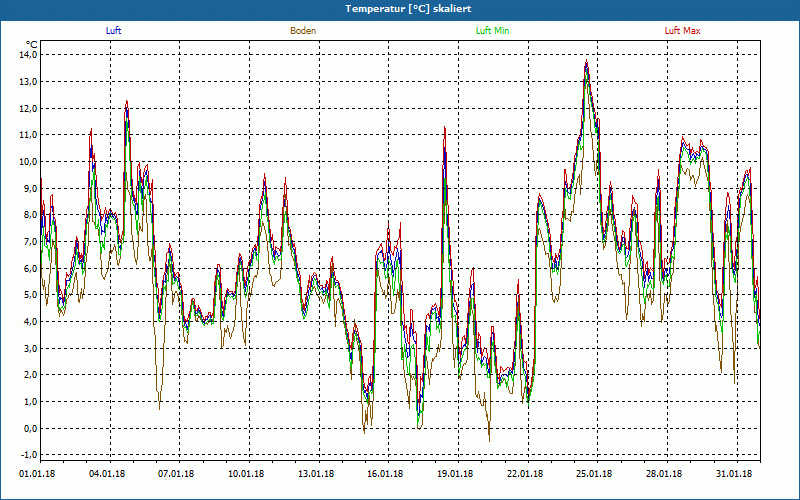
Task: Click the °C unit label on the axis
Action: tap(32, 44)
